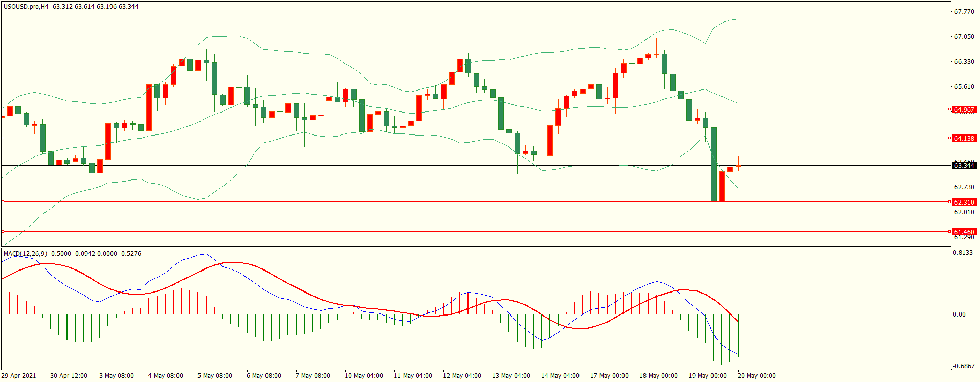Click the 12 May 04:00 time label
Viewport: 980px width, 382px height.
[462, 376]
